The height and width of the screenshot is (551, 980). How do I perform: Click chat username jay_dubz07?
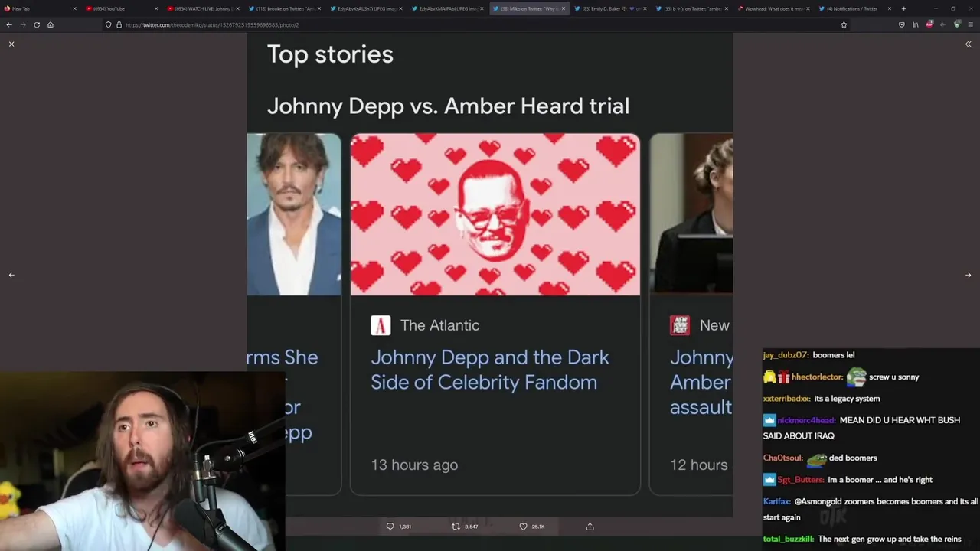click(x=786, y=355)
